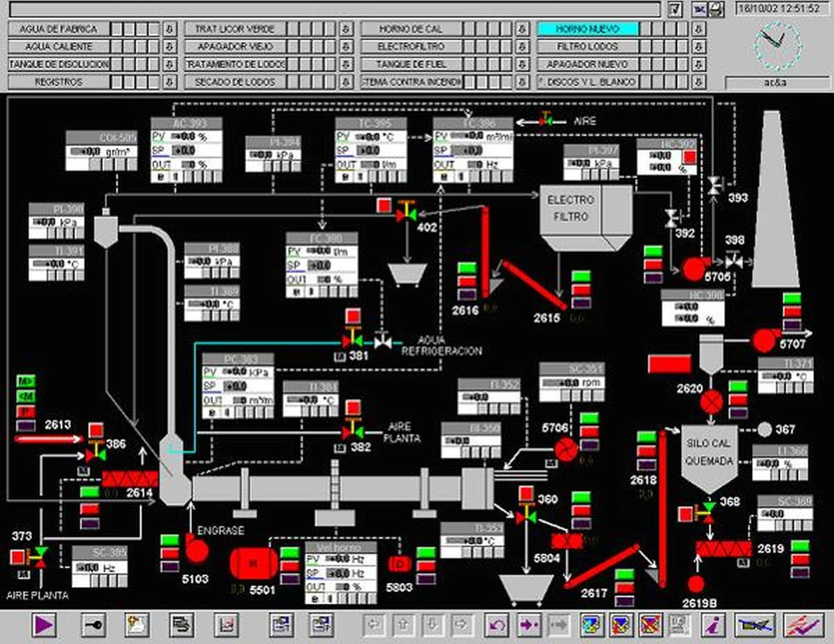Toggle the green 'M>' mode button
The width and height of the screenshot is (834, 644).
click(x=26, y=382)
